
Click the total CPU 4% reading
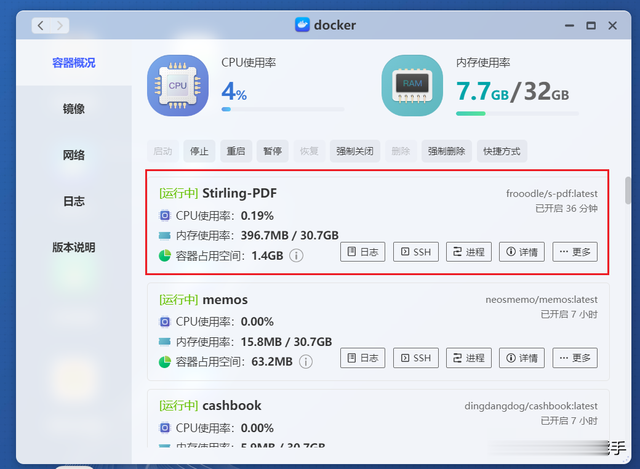click(234, 91)
